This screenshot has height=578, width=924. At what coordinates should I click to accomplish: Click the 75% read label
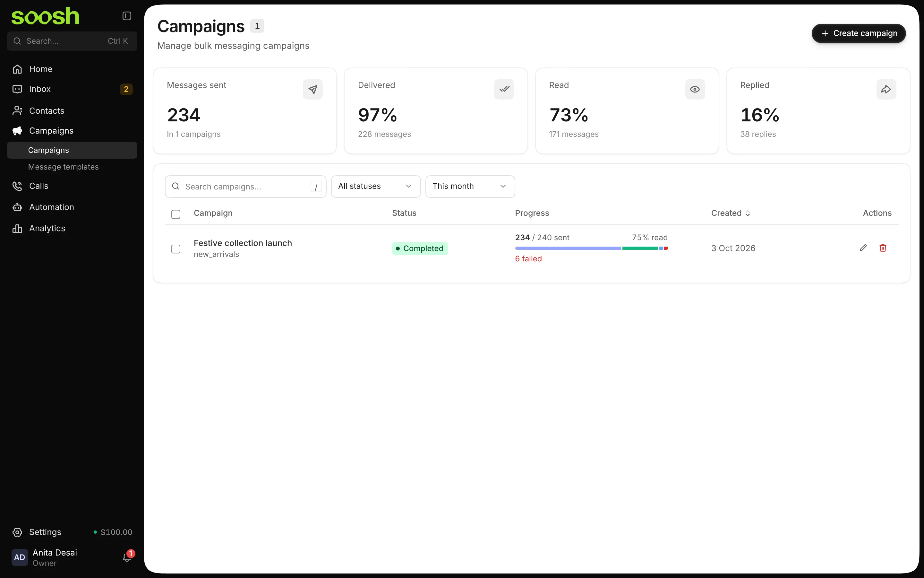(650, 237)
